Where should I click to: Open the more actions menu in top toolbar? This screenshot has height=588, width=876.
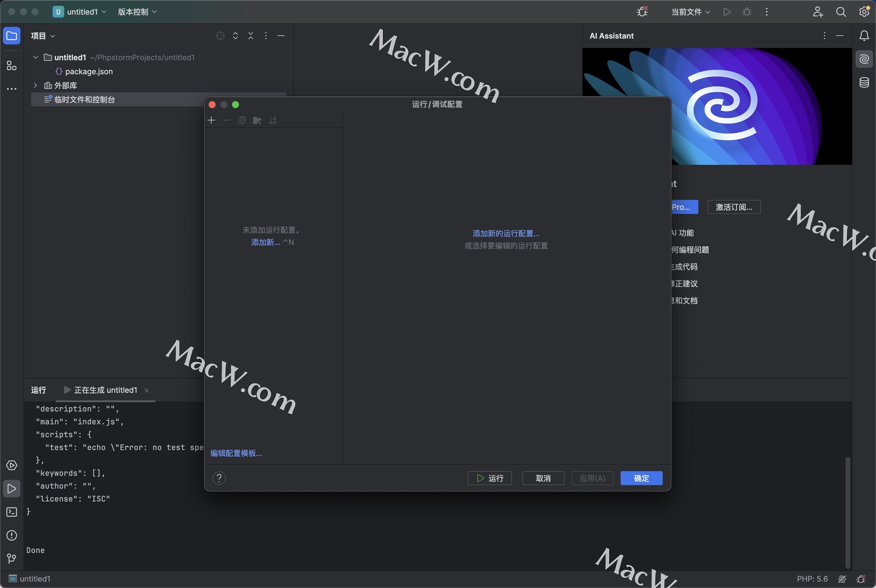coord(766,12)
